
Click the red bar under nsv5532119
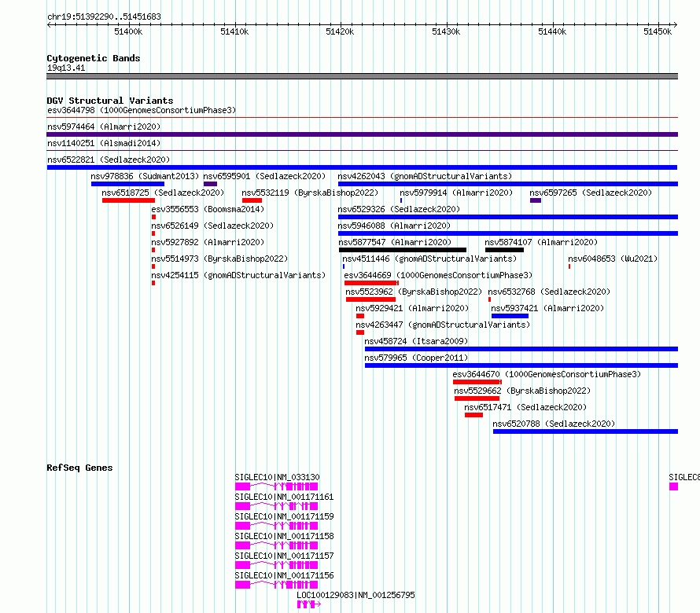pos(252,200)
